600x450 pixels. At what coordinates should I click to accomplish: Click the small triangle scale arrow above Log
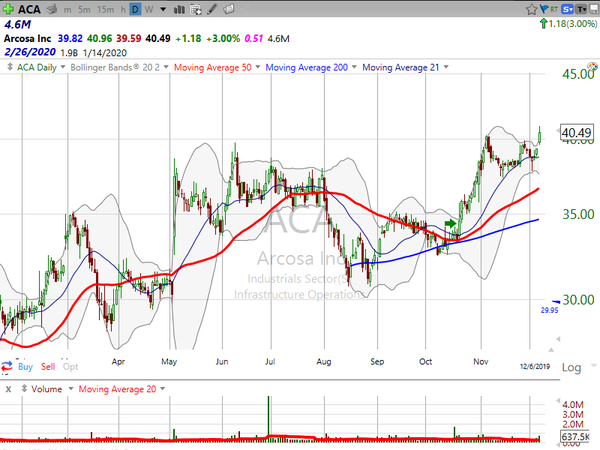pyautogui.click(x=551, y=350)
